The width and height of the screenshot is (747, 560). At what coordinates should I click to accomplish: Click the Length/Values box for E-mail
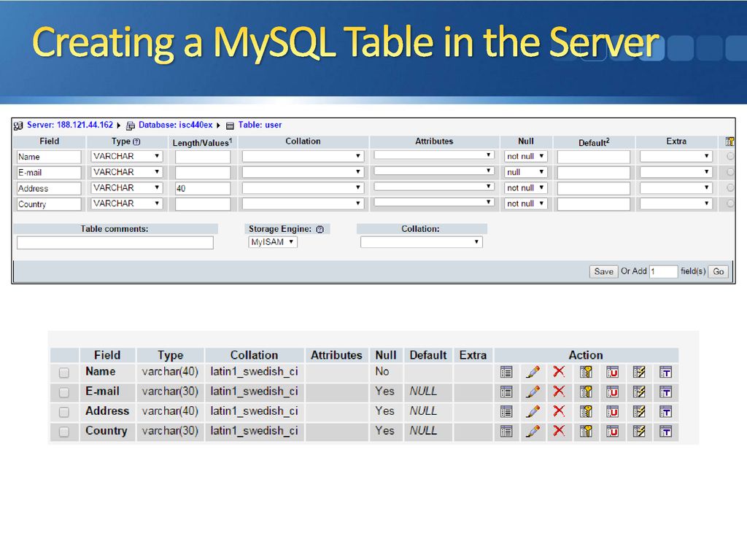tap(203, 172)
